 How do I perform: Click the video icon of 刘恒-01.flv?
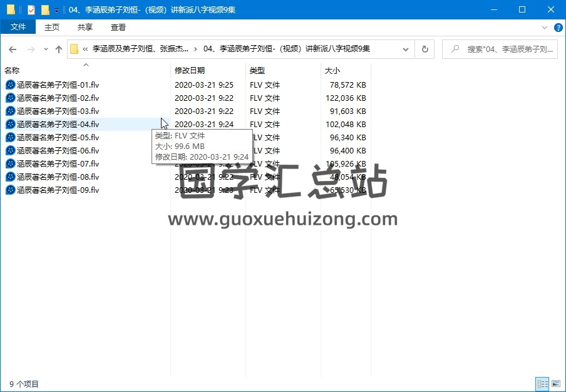tap(11, 85)
